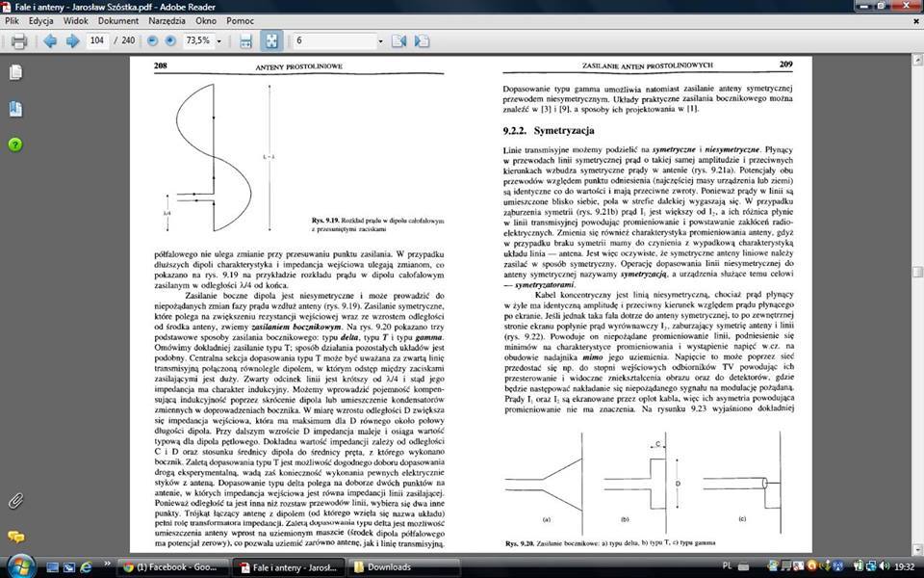Viewport: 924px width, 578px height.
Task: Click the volume speaker tray icon
Action: coord(884,566)
